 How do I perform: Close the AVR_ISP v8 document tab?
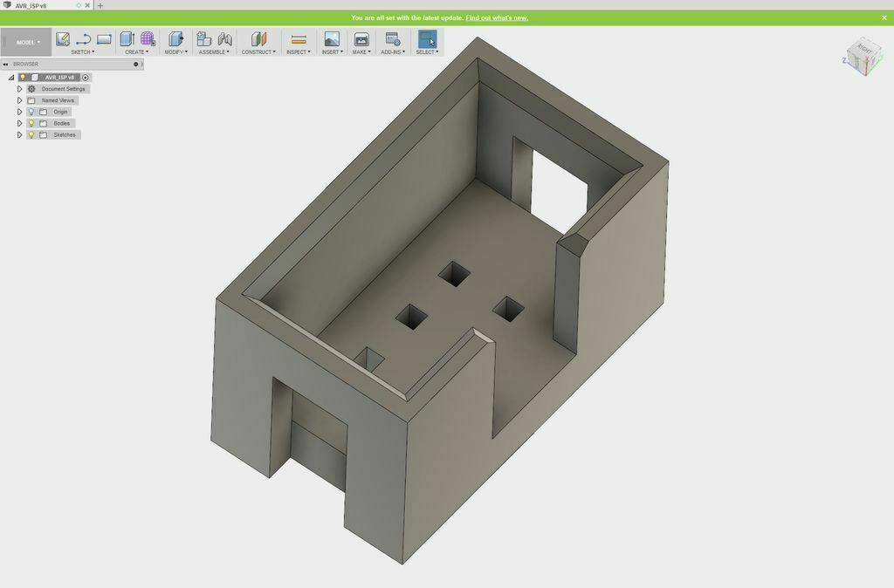[x=87, y=6]
